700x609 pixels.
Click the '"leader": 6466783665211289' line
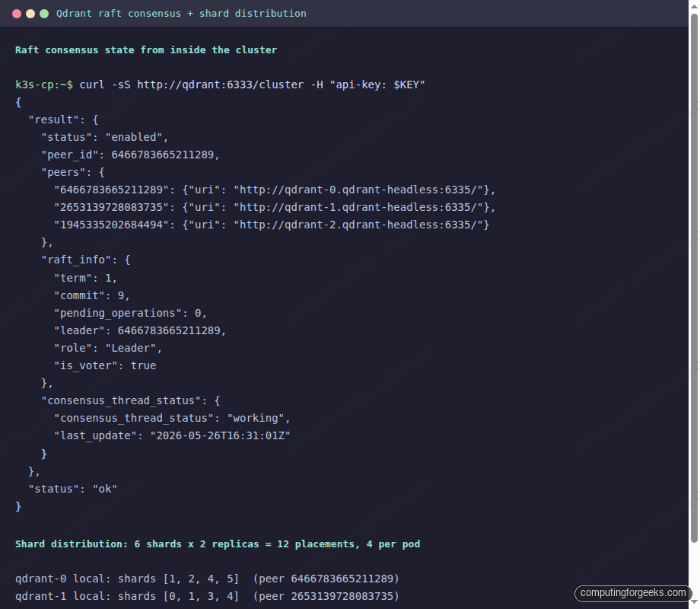click(140, 330)
